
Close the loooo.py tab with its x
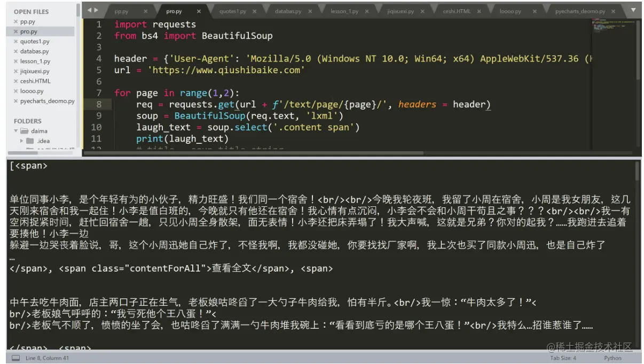point(534,11)
